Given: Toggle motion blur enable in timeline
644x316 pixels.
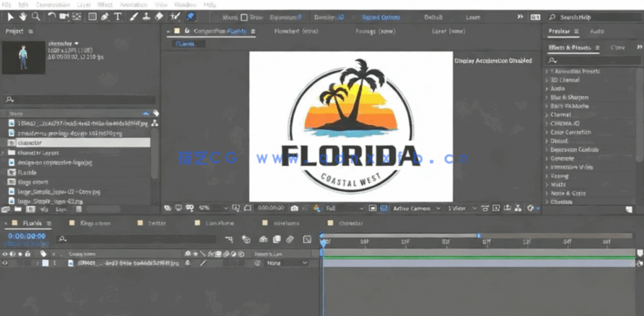Looking at the screenshot, I should tap(290, 239).
